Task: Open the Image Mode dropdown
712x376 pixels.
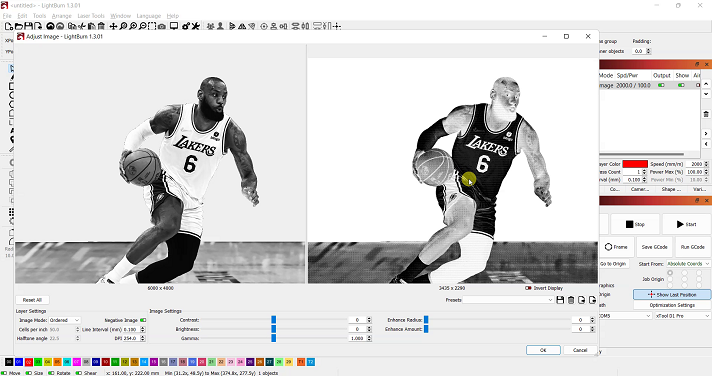Action: click(x=64, y=320)
